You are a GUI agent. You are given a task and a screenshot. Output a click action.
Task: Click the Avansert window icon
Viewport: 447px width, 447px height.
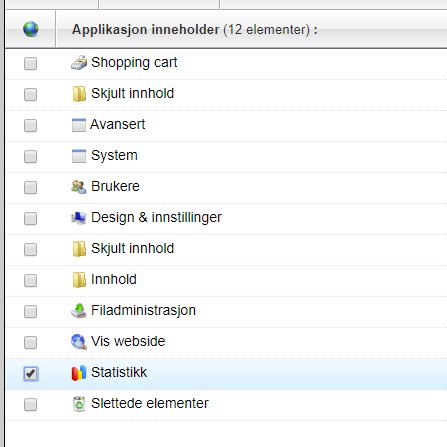79,125
